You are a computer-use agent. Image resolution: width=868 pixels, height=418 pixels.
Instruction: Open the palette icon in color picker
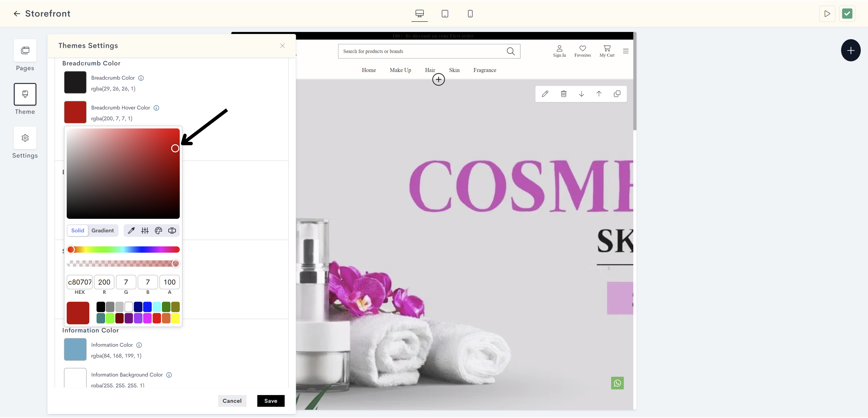point(158,230)
